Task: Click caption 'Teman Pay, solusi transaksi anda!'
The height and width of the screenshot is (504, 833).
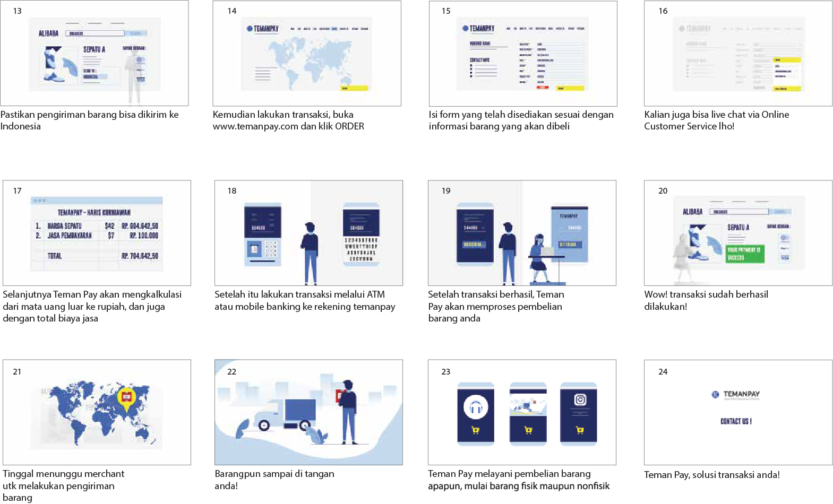Action: 712,475
